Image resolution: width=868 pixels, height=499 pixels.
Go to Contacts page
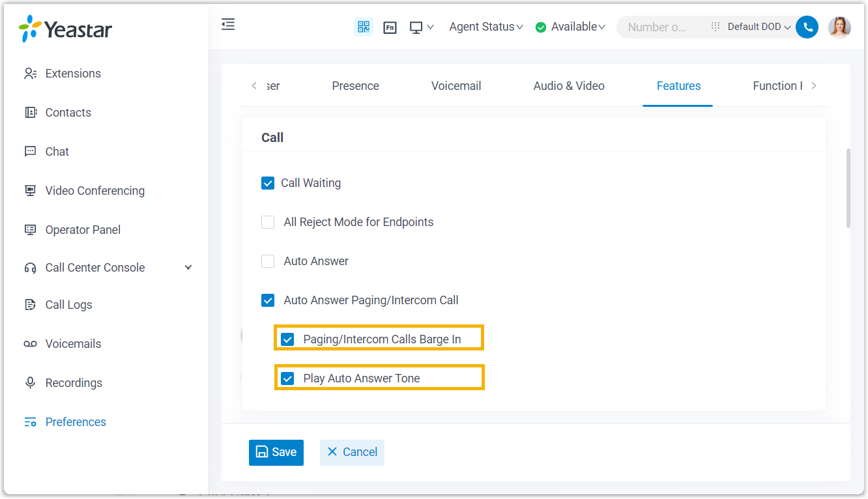coord(68,113)
